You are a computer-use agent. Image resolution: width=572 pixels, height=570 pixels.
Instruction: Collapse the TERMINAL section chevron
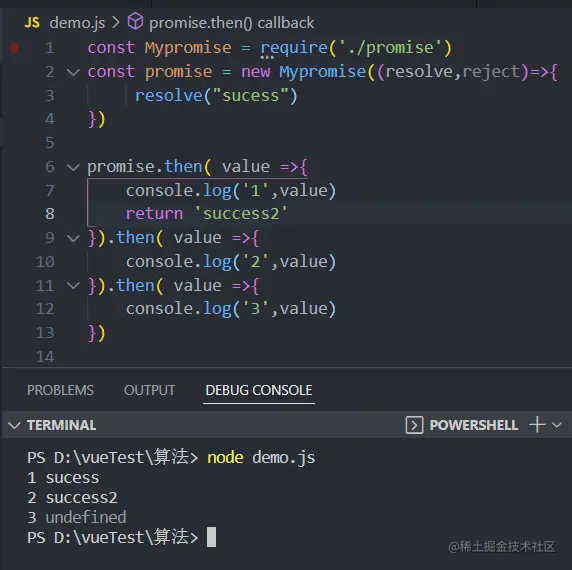point(14,425)
